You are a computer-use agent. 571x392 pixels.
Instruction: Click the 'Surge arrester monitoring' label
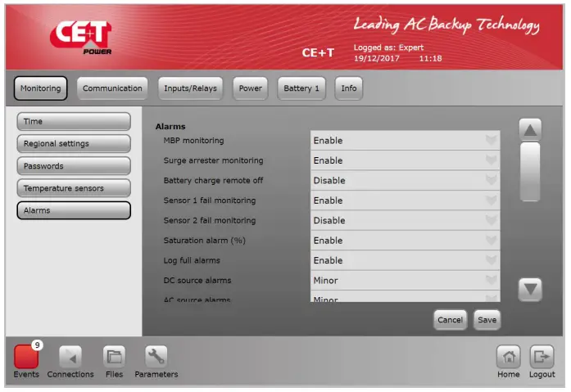pos(213,160)
